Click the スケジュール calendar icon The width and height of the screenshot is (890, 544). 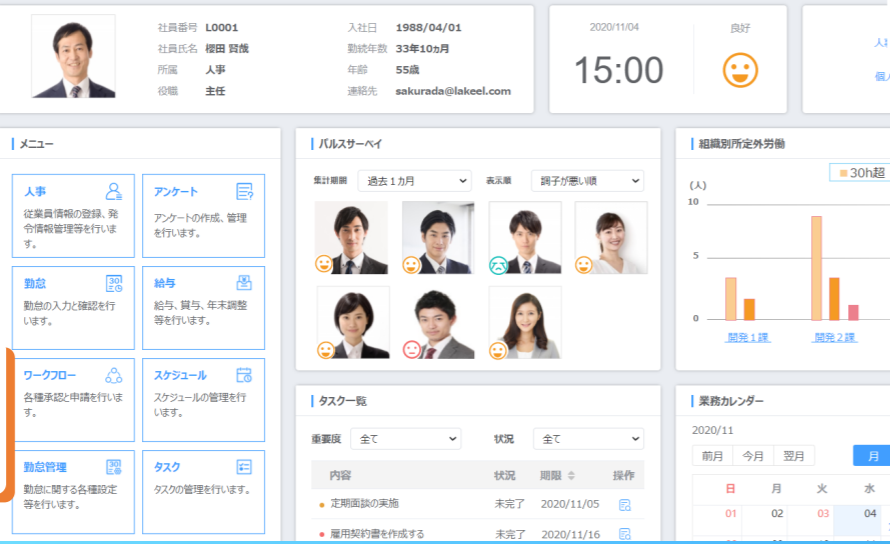pyautogui.click(x=244, y=375)
